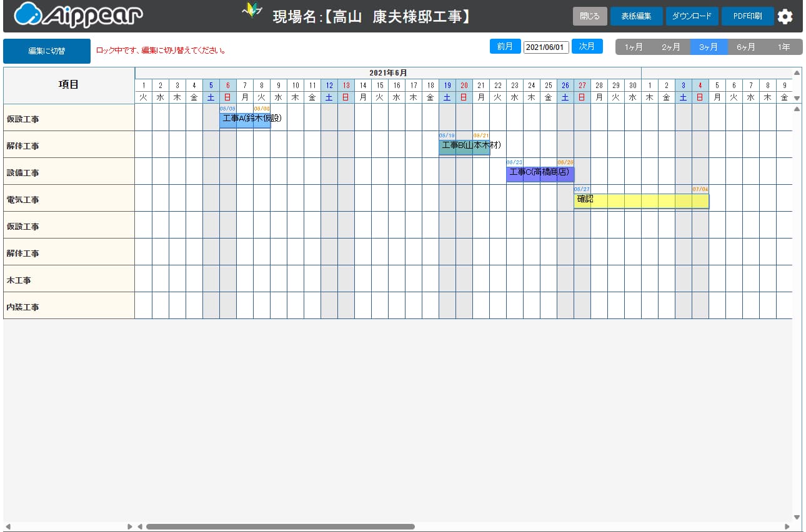Screen dimensions: 806x532
Task: Select the 1年 view range
Action: pyautogui.click(x=784, y=47)
